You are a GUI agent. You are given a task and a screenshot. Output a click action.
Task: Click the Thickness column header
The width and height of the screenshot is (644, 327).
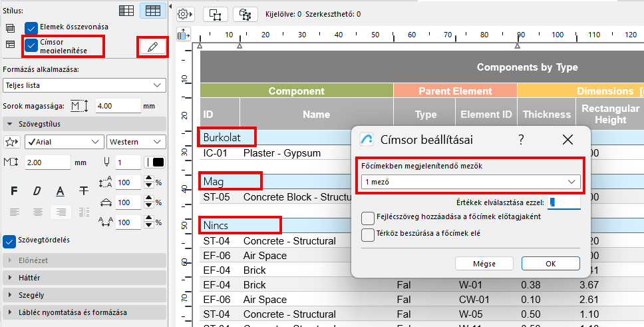[x=547, y=115]
